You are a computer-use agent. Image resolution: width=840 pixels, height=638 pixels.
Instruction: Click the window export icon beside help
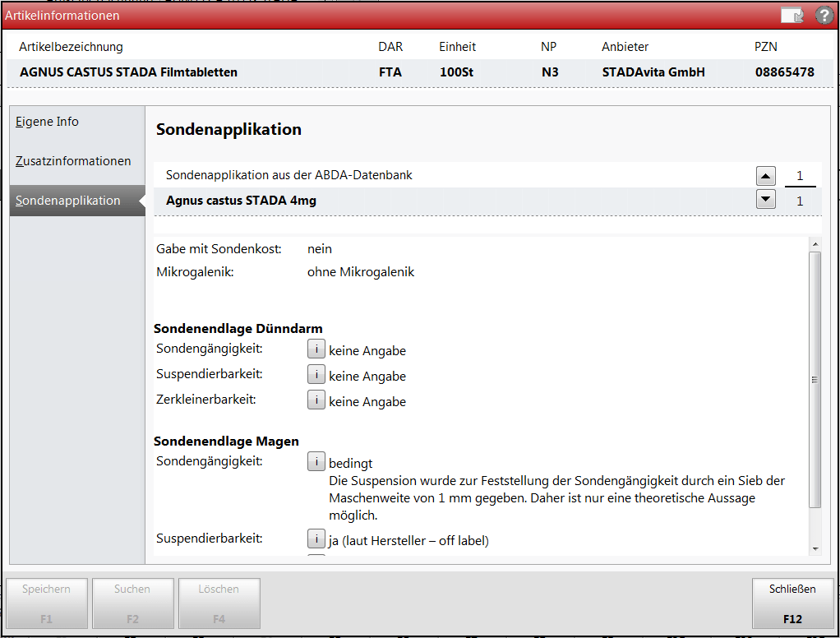pyautogui.click(x=792, y=16)
